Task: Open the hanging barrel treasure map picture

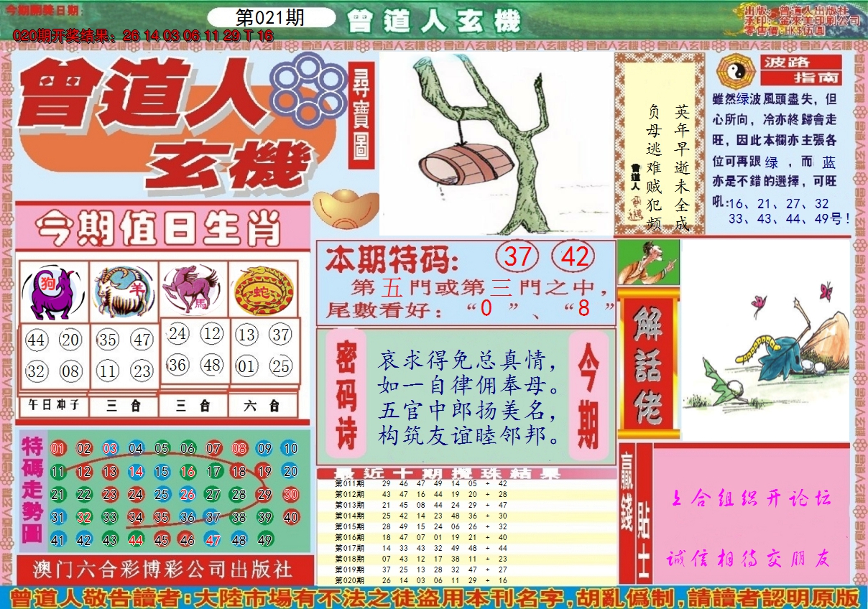Action: [497, 144]
